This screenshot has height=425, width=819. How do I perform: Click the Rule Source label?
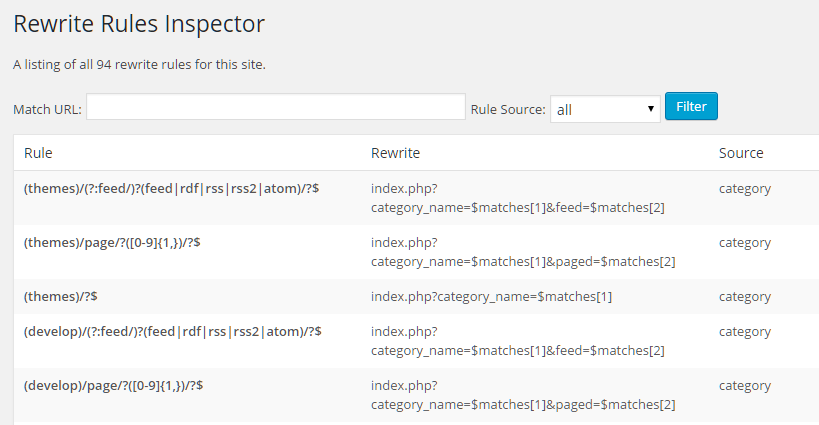(x=508, y=109)
